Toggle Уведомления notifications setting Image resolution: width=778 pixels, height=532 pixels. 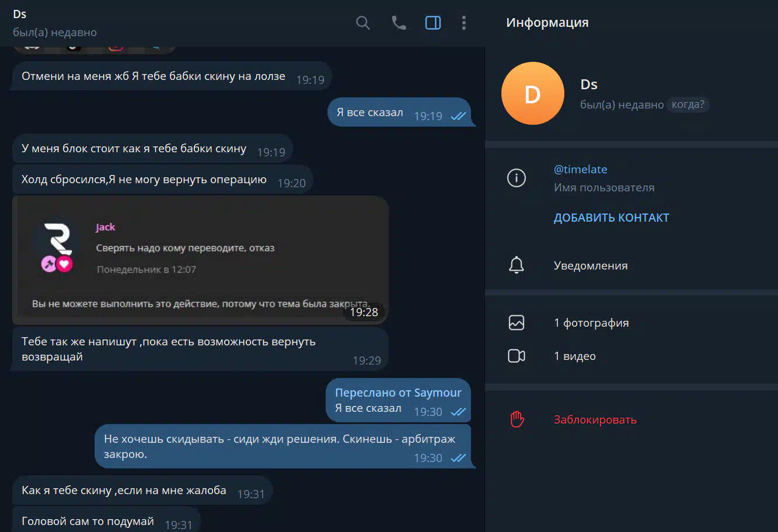tap(632, 265)
